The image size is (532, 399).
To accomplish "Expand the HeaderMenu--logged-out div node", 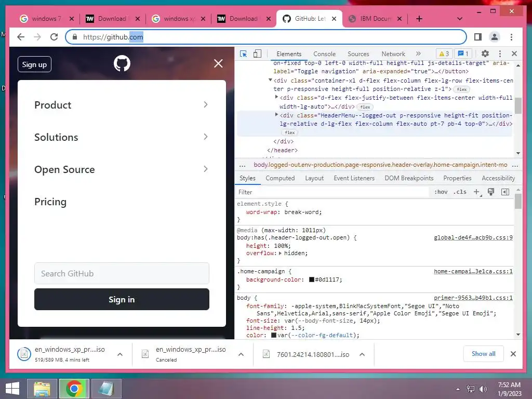I will point(276,115).
